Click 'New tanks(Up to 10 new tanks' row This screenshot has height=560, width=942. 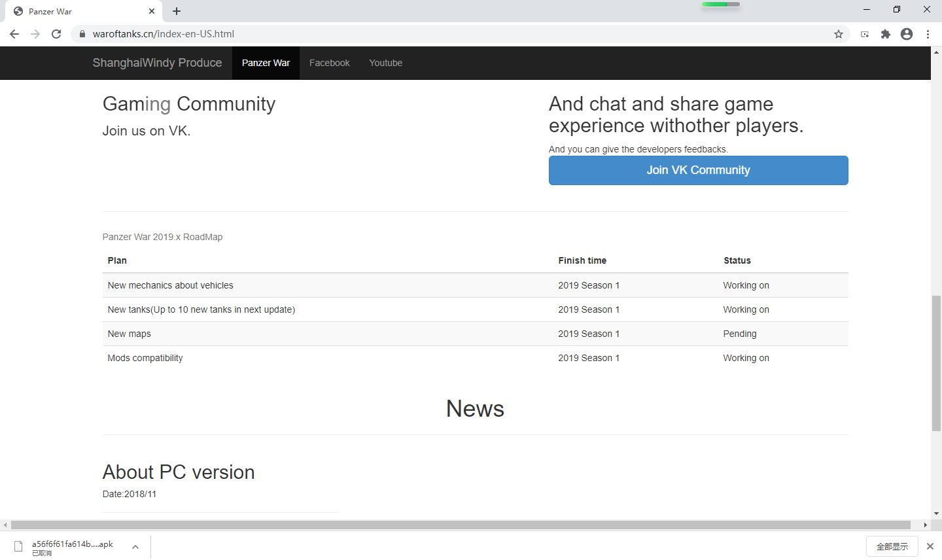point(475,309)
